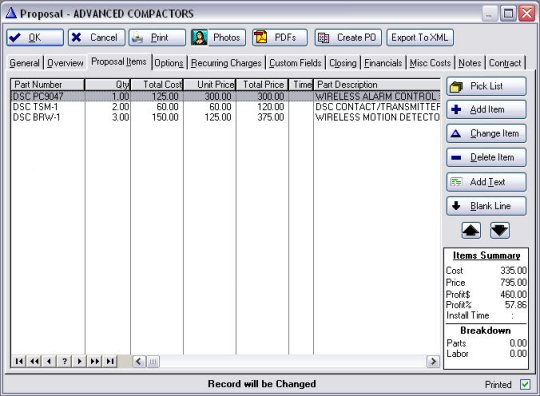Select the DSC TSM-1 row
Viewport: 540px width, 396px height.
[226, 107]
